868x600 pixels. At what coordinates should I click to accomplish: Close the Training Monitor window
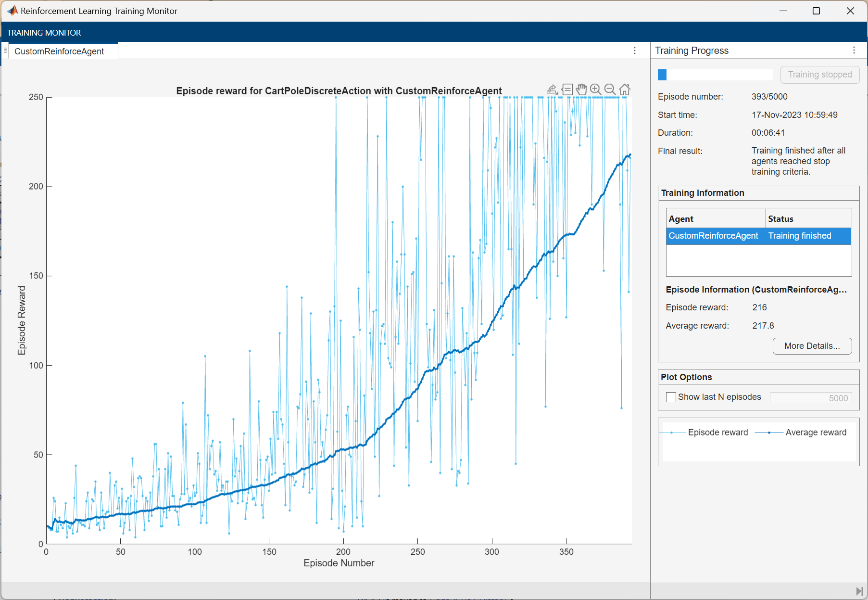[850, 11]
